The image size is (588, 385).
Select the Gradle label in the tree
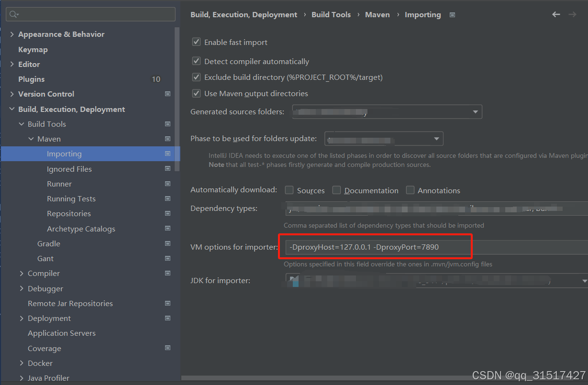(49, 243)
